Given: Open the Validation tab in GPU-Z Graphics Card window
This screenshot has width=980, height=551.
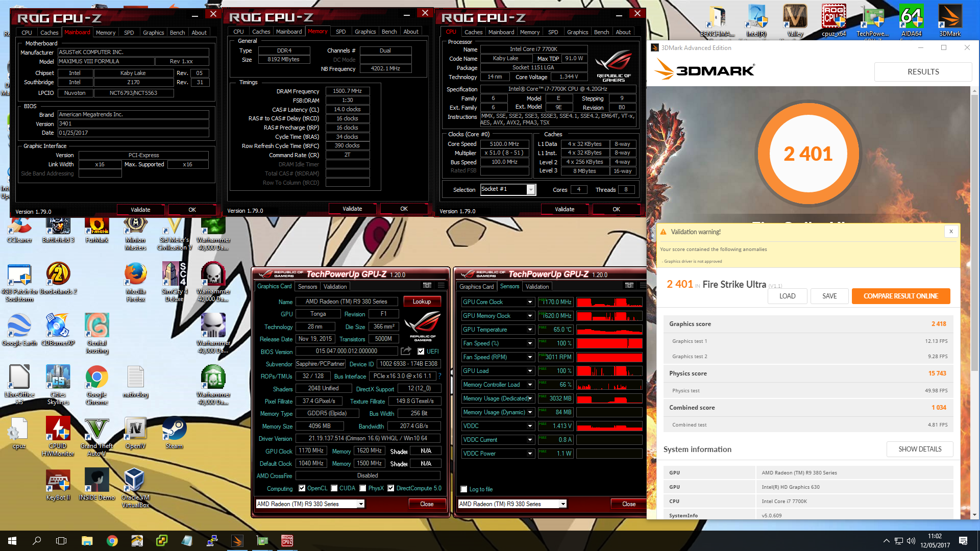Looking at the screenshot, I should 335,287.
